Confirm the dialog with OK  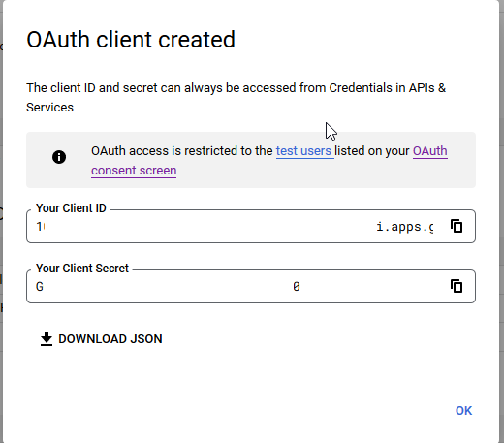point(463,411)
